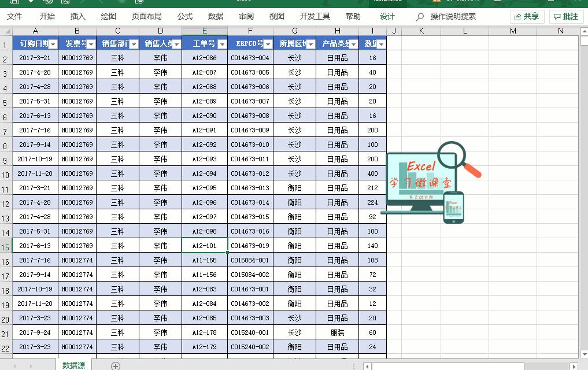Viewport: 588px width, 370px height.
Task: Select the 数据源 sheet tab
Action: tap(74, 365)
